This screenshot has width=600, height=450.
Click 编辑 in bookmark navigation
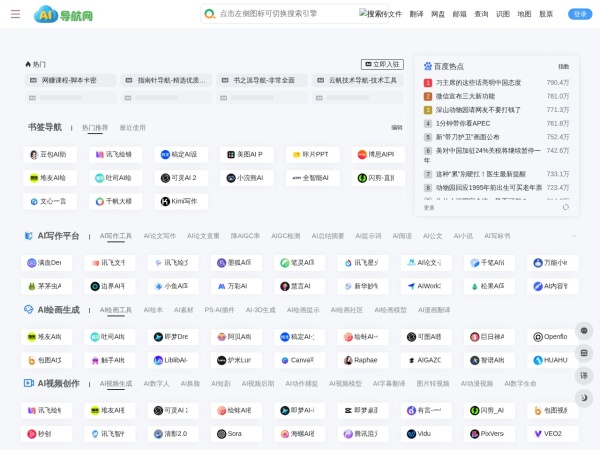coord(397,127)
